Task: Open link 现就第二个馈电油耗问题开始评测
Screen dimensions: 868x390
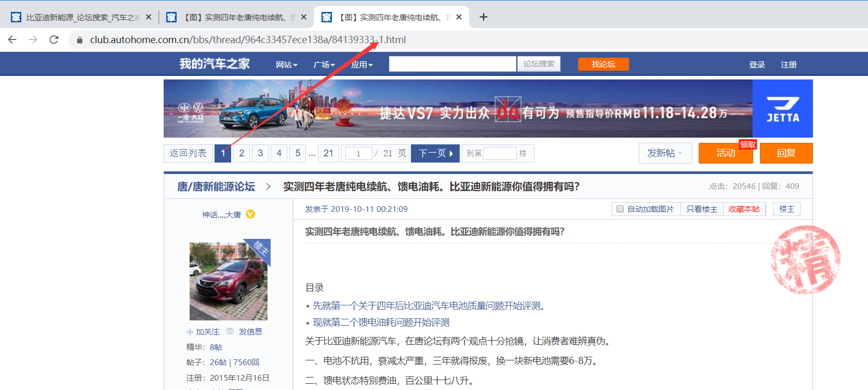Action: click(381, 322)
